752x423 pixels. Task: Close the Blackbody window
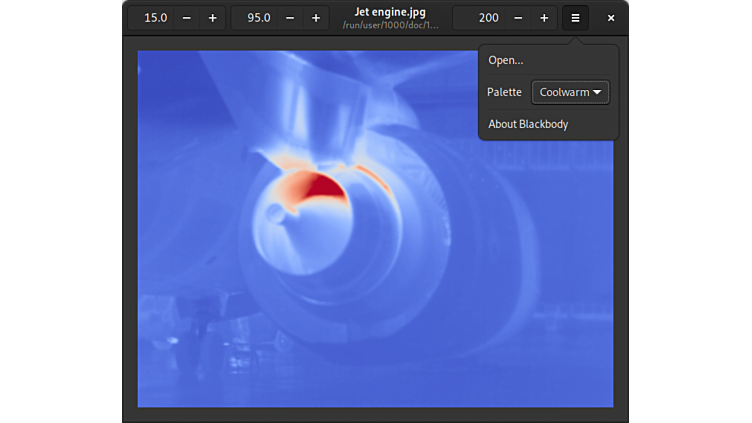611,18
